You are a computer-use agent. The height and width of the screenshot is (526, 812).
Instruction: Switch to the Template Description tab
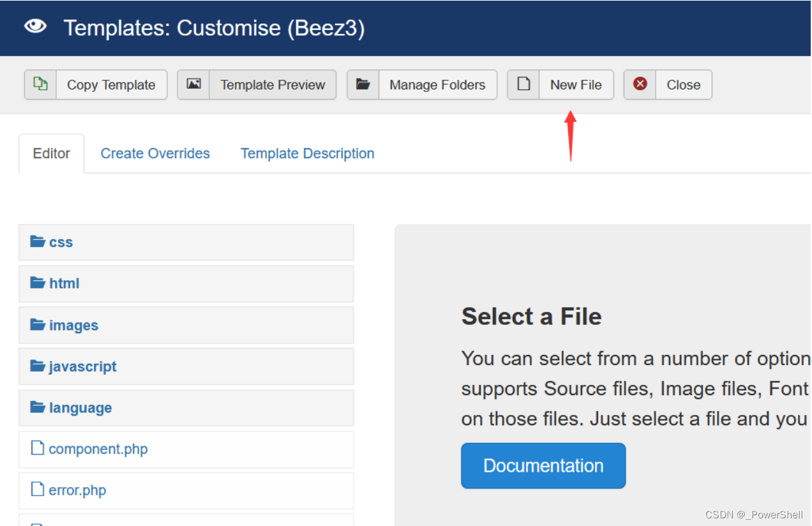307,153
